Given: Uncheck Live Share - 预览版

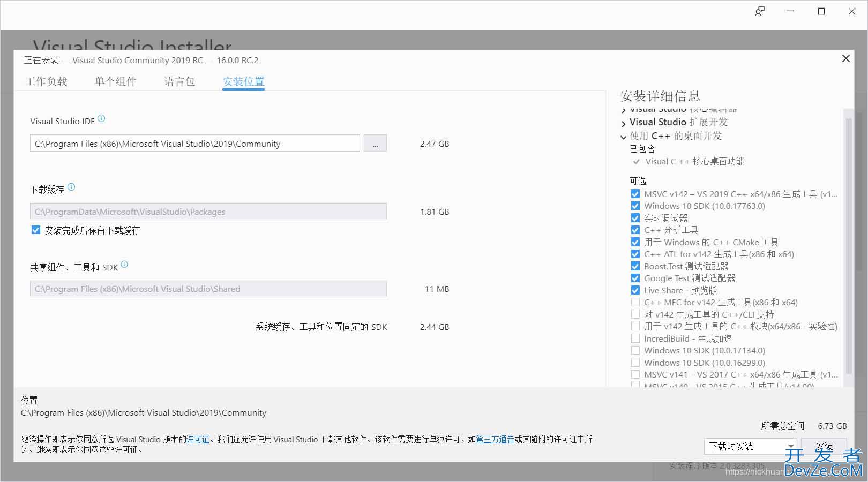Looking at the screenshot, I should [x=635, y=290].
